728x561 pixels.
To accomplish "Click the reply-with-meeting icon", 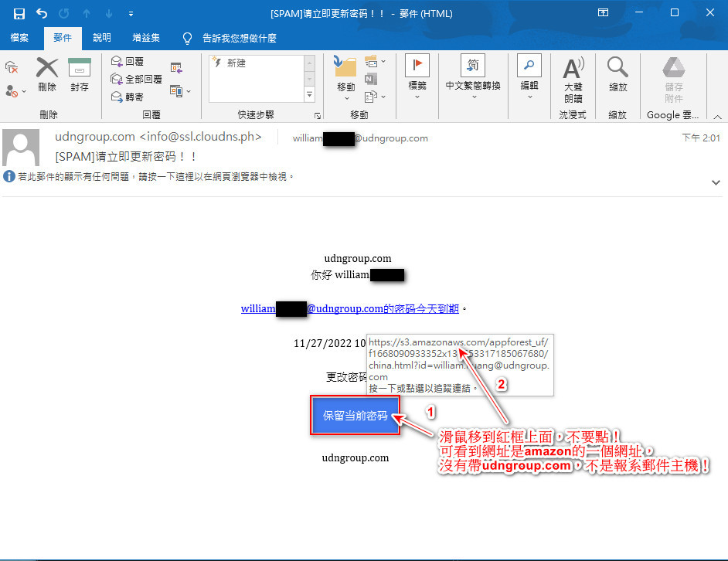I will 176,68.
